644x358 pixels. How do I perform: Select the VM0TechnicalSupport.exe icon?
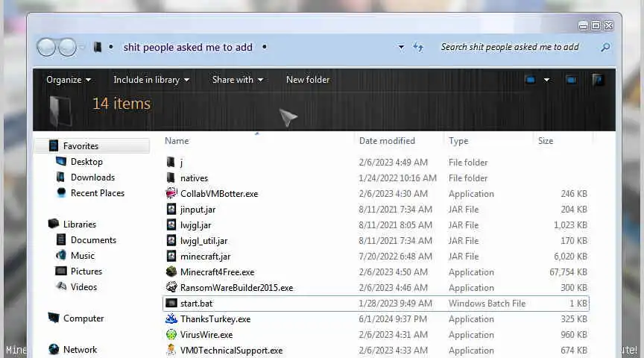click(x=171, y=351)
